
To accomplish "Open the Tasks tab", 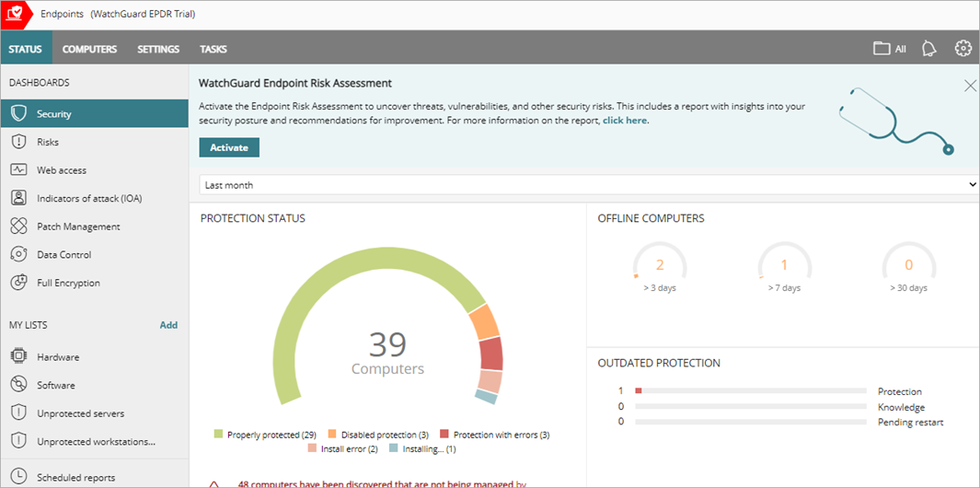I will (x=213, y=49).
